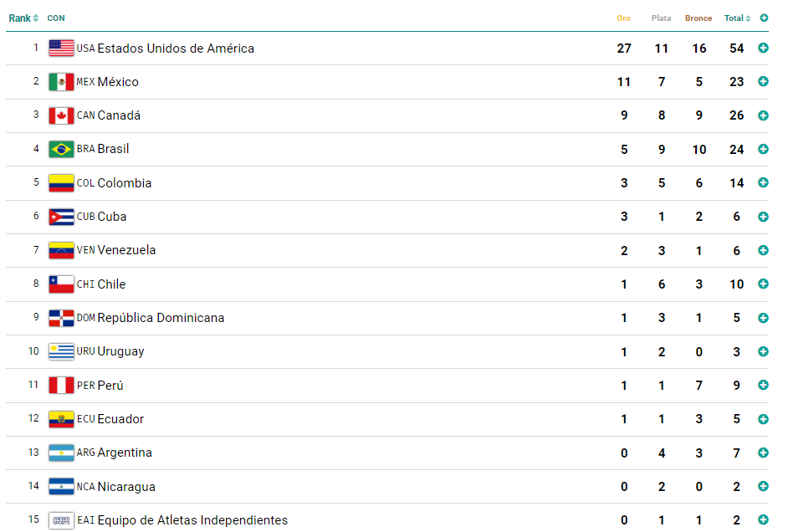Open the Argentina country link
Image resolution: width=788 pixels, height=532 pixels.
(125, 453)
